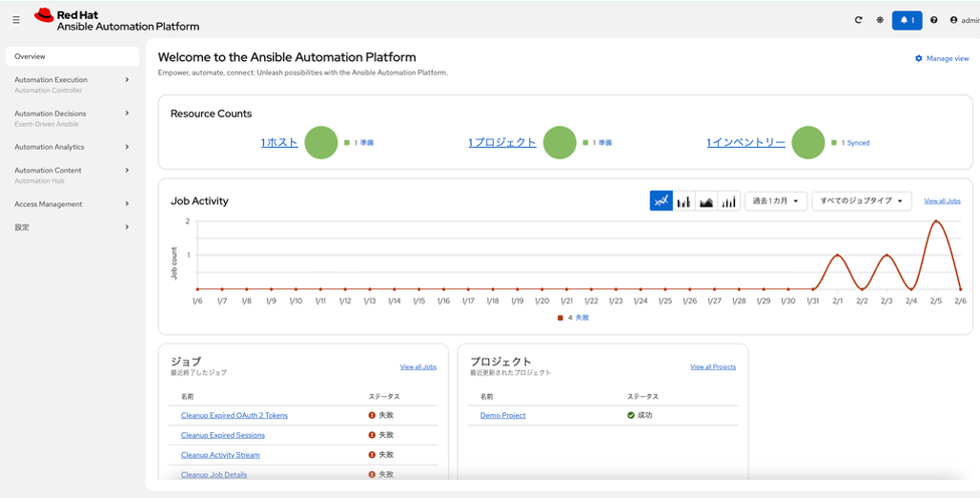The height and width of the screenshot is (498, 980).
Task: Toggle the 失敗 legend red swatch
Action: tap(560, 318)
